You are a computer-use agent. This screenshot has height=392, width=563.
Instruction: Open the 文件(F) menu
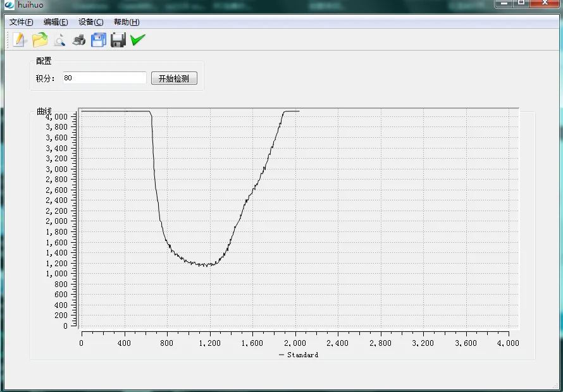tap(21, 22)
